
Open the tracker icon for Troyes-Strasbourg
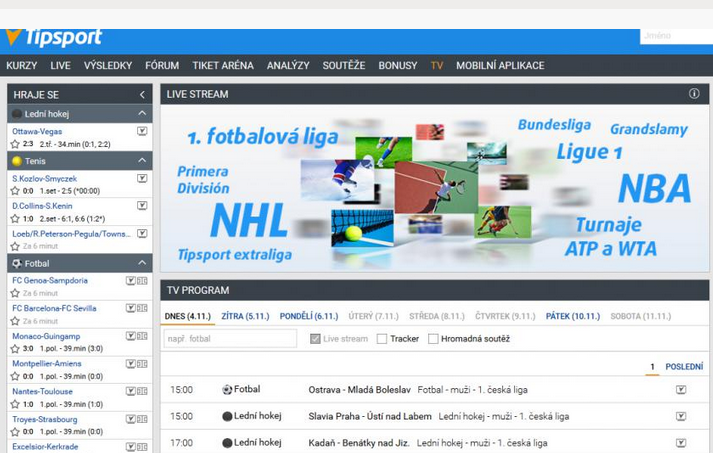142,419
